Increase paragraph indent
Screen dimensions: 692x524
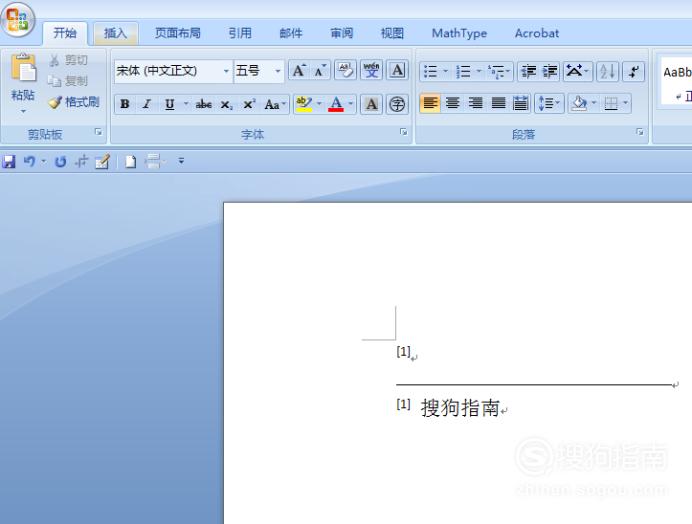click(x=549, y=71)
